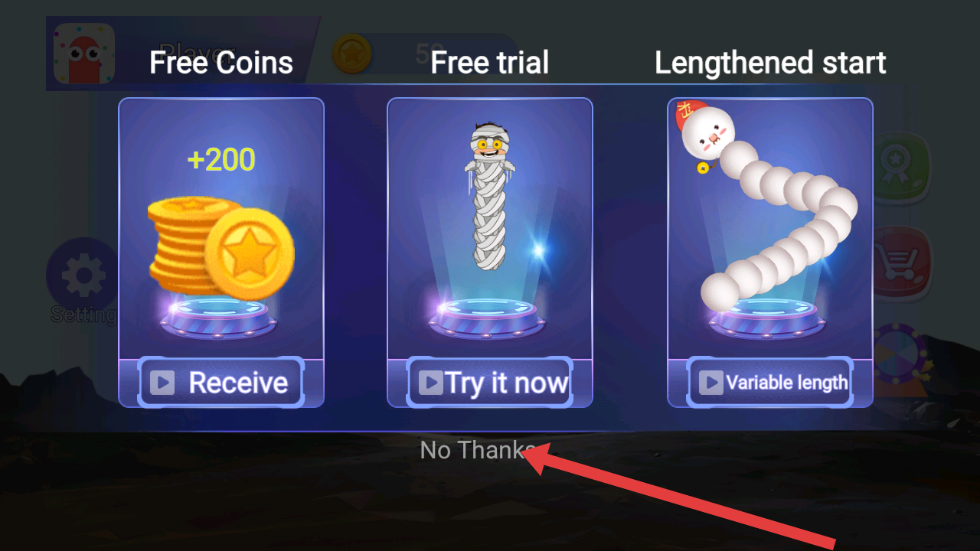
Task: Open the green award badge icon
Action: coord(901,168)
